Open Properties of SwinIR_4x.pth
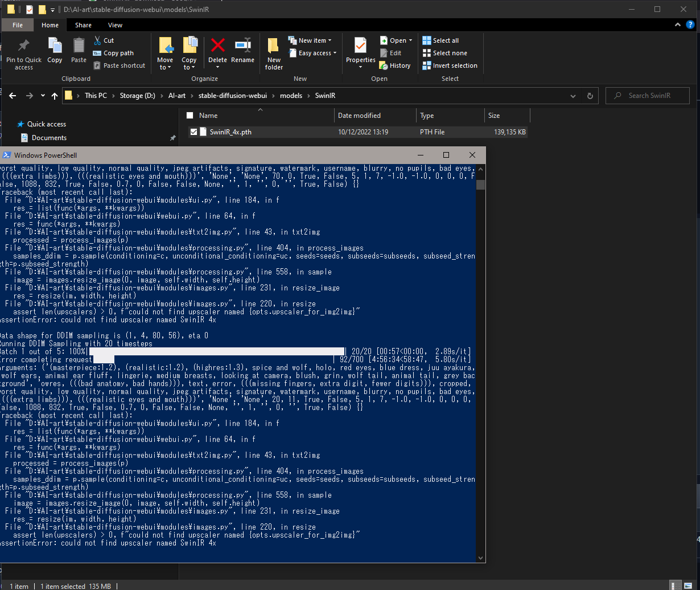 361,49
